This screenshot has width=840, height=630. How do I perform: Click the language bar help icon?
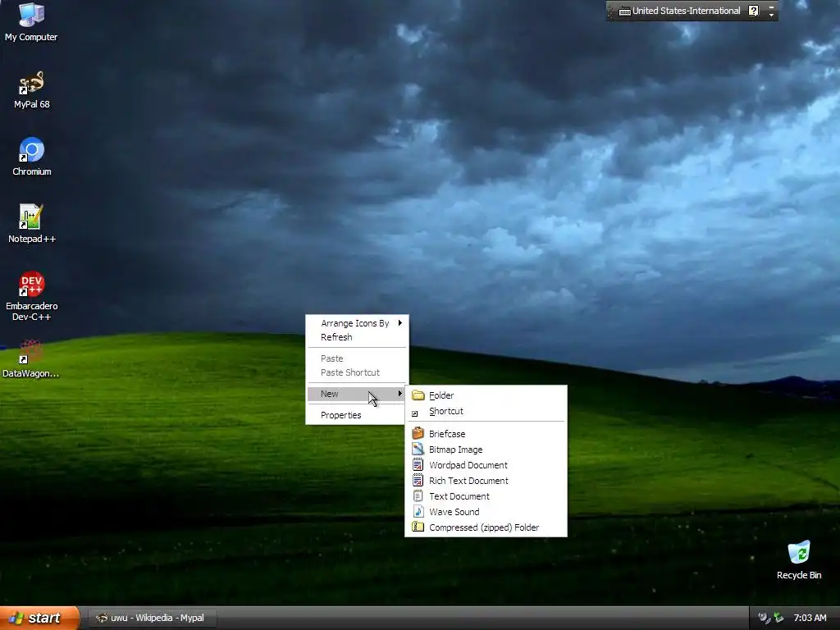[753, 11]
